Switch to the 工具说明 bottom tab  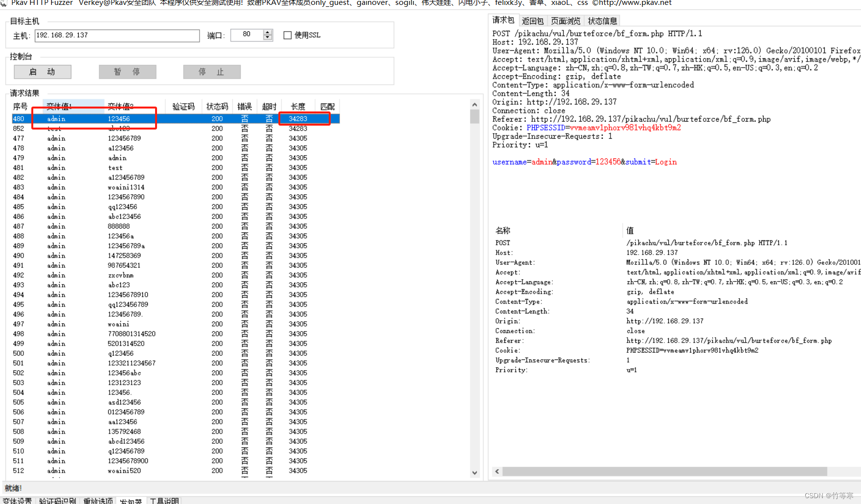click(x=164, y=501)
